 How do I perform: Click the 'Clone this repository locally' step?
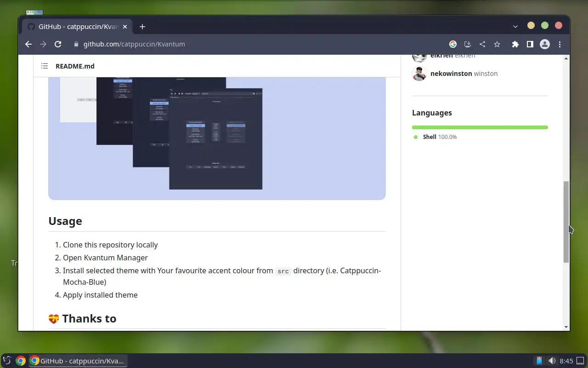click(110, 245)
